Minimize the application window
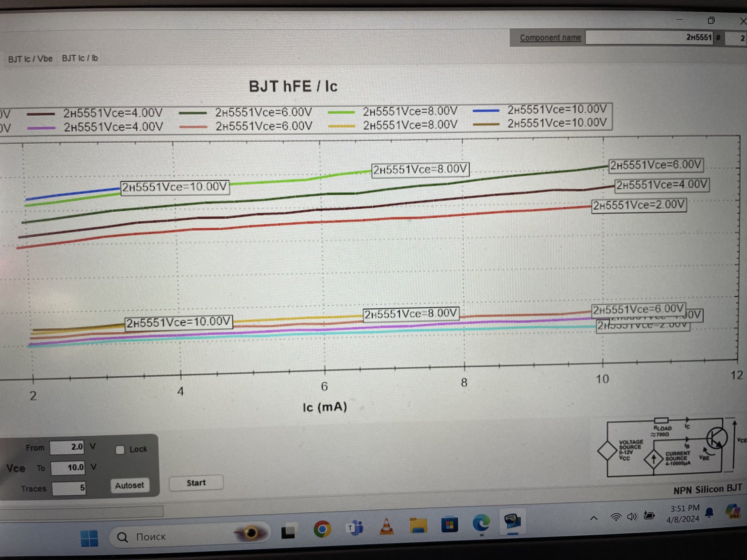The height and width of the screenshot is (560, 747). click(x=679, y=19)
